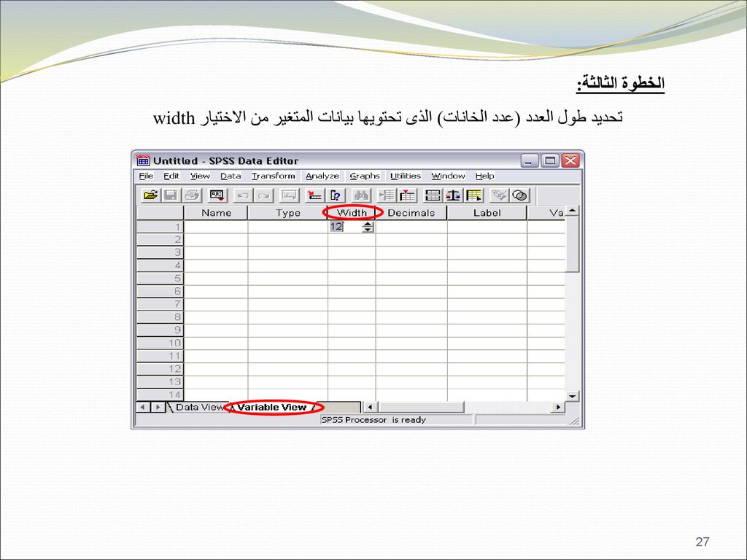Open the Data menu
747x560 pixels.
coord(231,176)
